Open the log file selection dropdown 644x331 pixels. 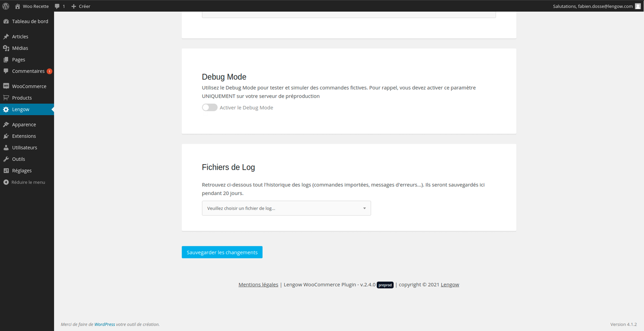pos(286,208)
